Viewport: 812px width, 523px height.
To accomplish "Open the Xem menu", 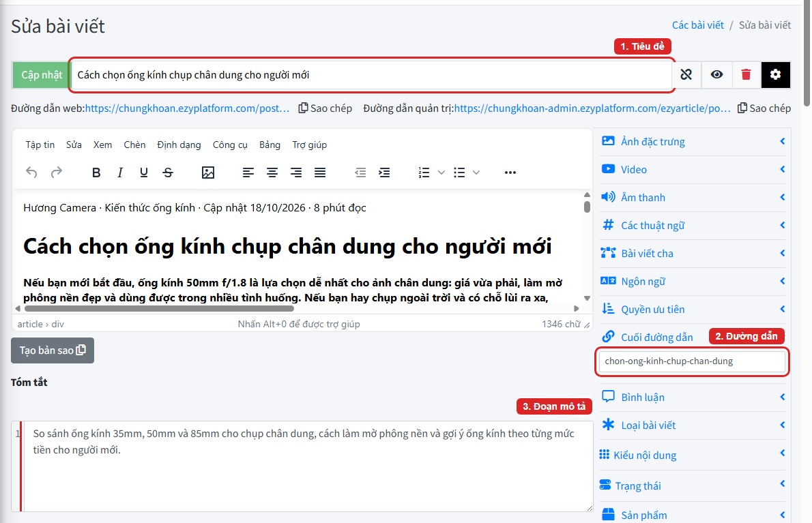I will (x=102, y=145).
